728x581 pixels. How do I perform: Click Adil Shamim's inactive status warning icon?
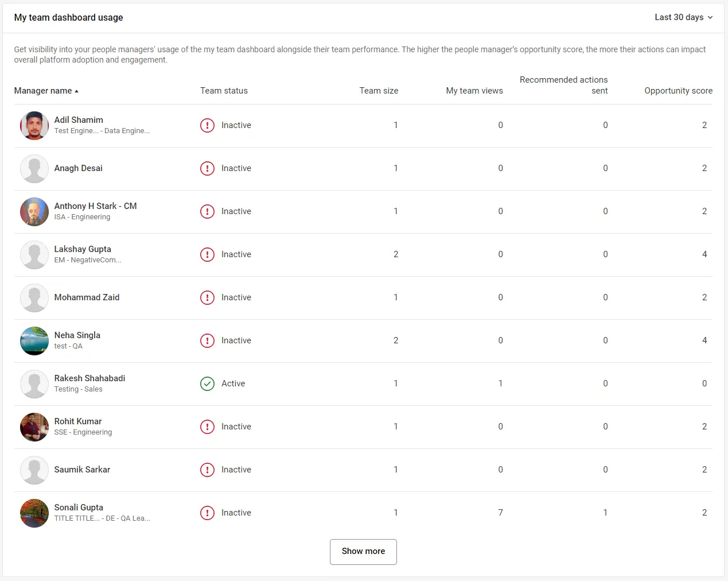coord(207,125)
